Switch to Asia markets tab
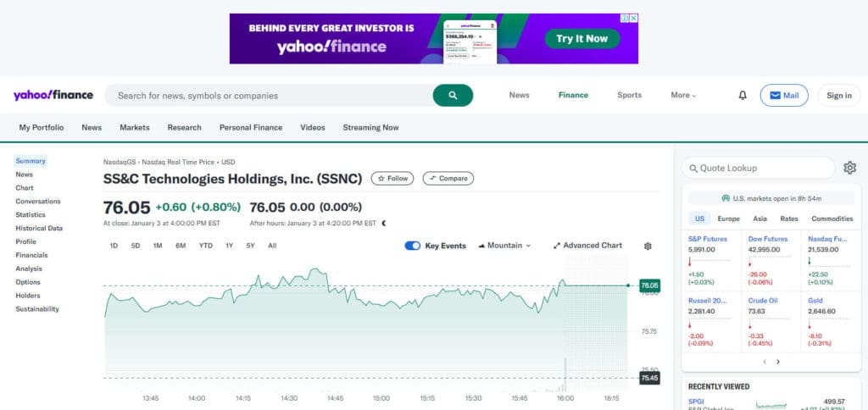 click(760, 219)
